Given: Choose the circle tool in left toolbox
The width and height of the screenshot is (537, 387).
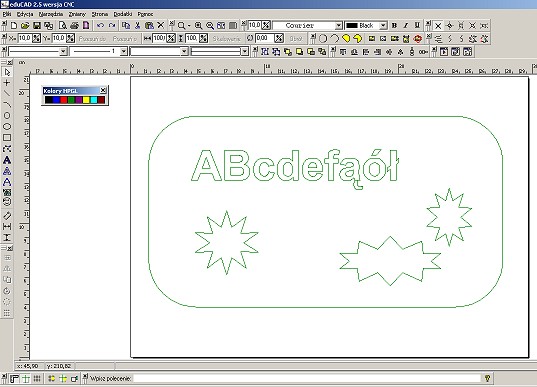Looking at the screenshot, I should [7, 115].
